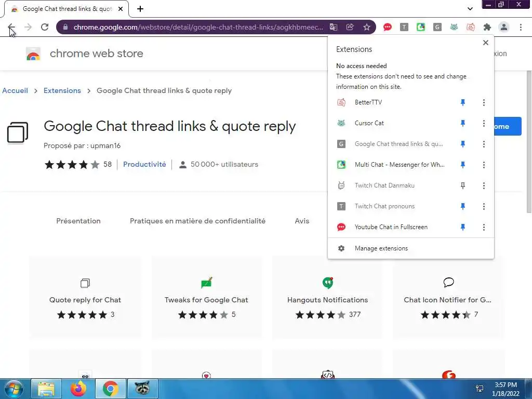Open Tweaks for Google Chat card

(206, 297)
